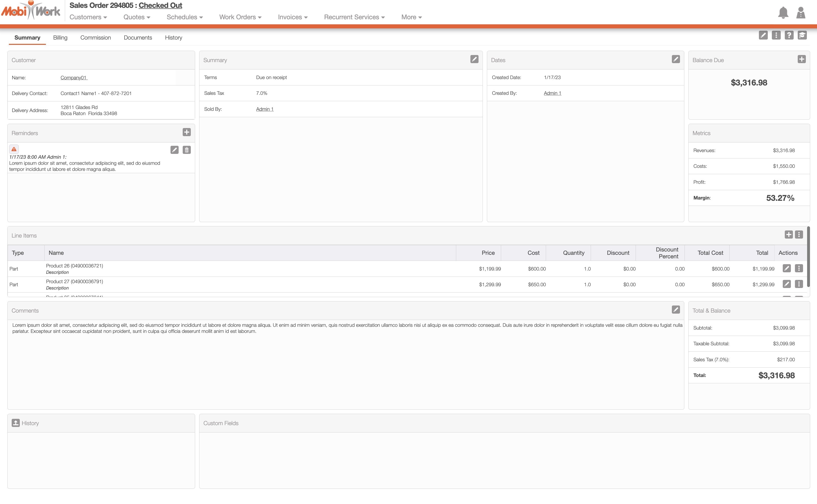817x504 pixels.
Task: Open the user profile icon
Action: [x=801, y=13]
